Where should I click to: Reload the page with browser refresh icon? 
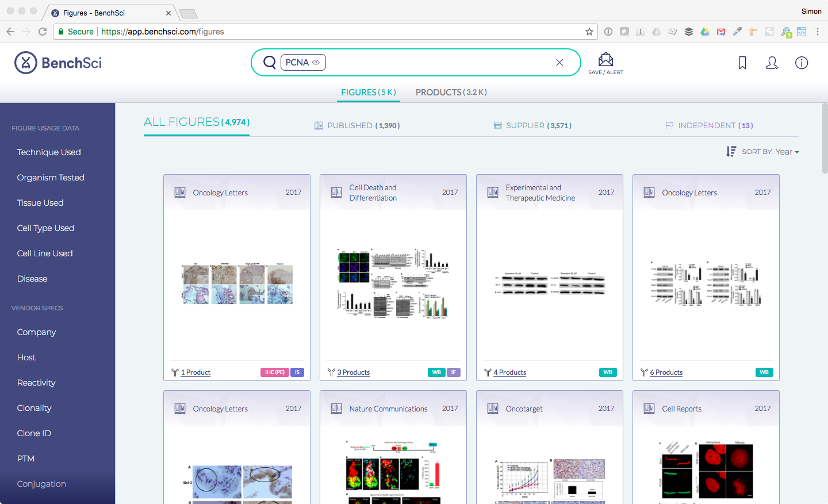(43, 32)
